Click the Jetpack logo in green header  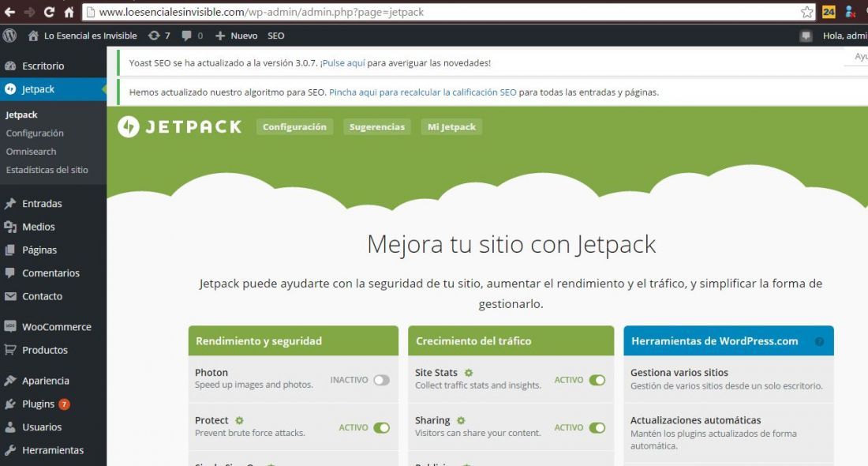pos(180,127)
